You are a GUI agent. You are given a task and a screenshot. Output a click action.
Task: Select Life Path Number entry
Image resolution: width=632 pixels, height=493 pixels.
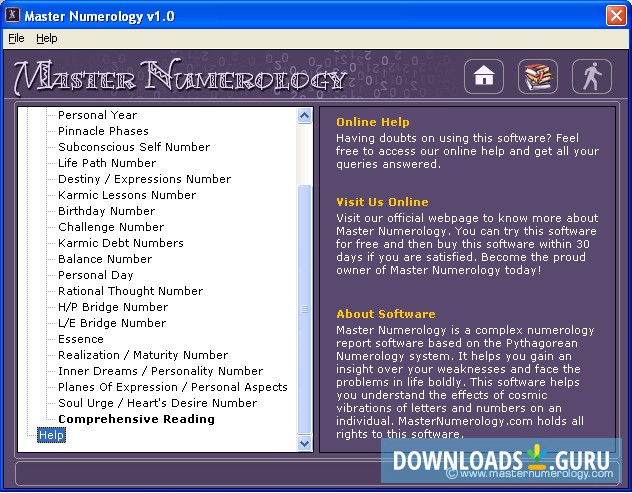[x=107, y=163]
